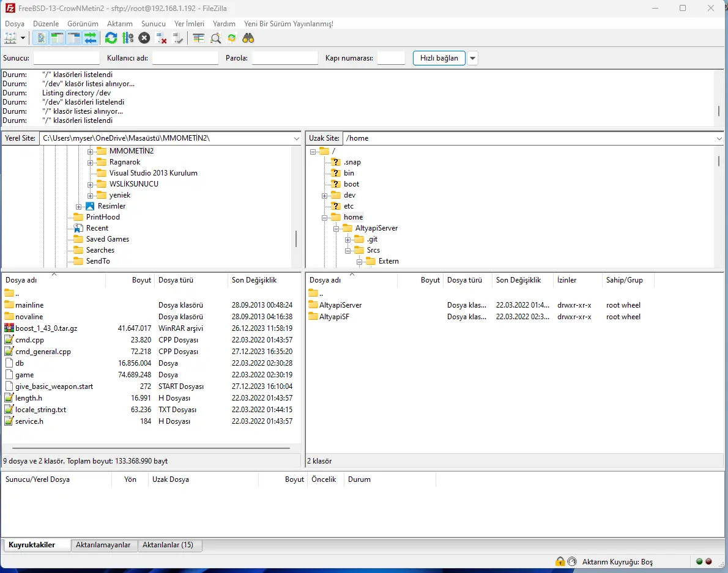Toggle synchronized browsing

click(x=232, y=38)
